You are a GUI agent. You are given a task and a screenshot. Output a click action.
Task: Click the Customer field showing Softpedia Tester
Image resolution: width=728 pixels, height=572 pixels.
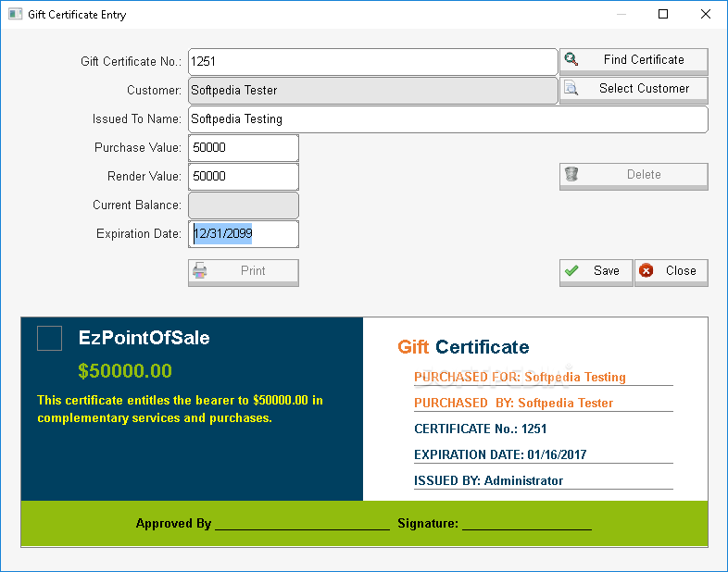point(373,91)
